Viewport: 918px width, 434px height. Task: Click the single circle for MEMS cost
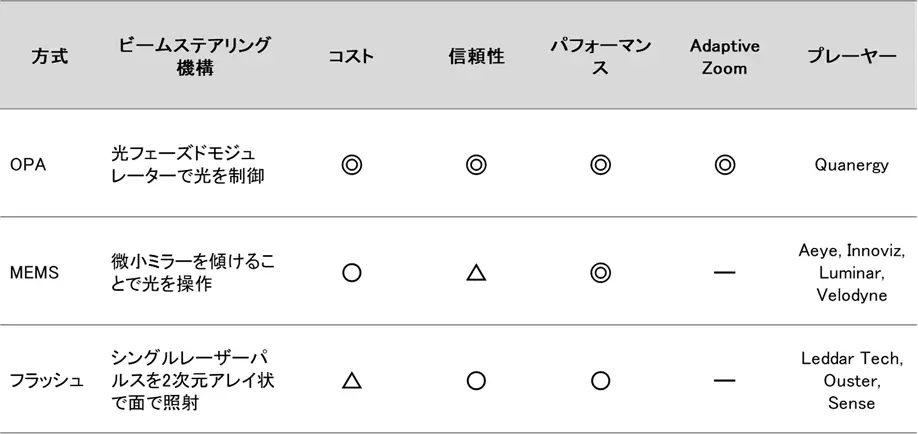click(351, 273)
